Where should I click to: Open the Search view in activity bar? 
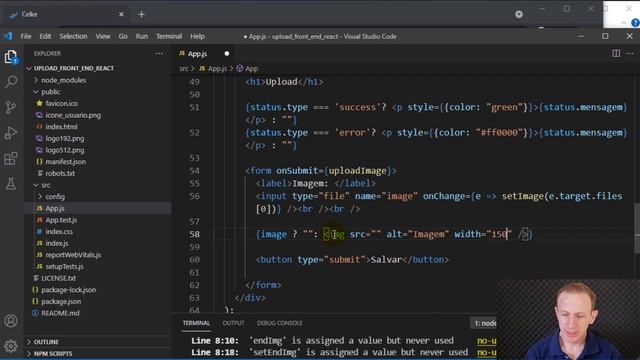(11, 82)
